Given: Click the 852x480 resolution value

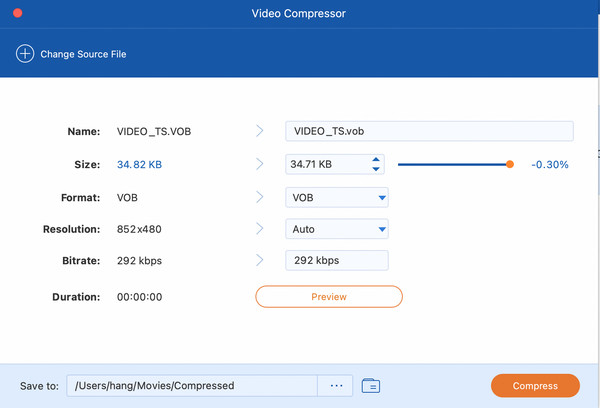Looking at the screenshot, I should point(139,229).
